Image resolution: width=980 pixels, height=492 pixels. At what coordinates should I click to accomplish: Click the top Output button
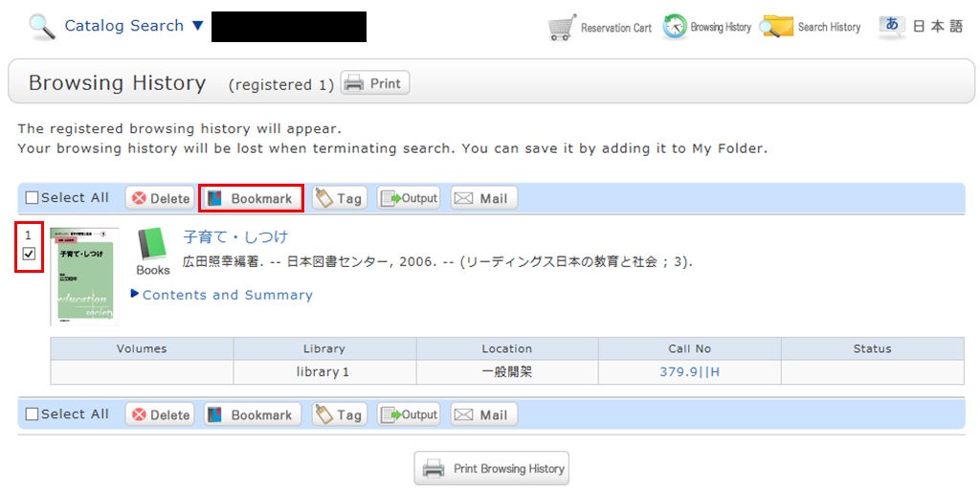[x=409, y=198]
